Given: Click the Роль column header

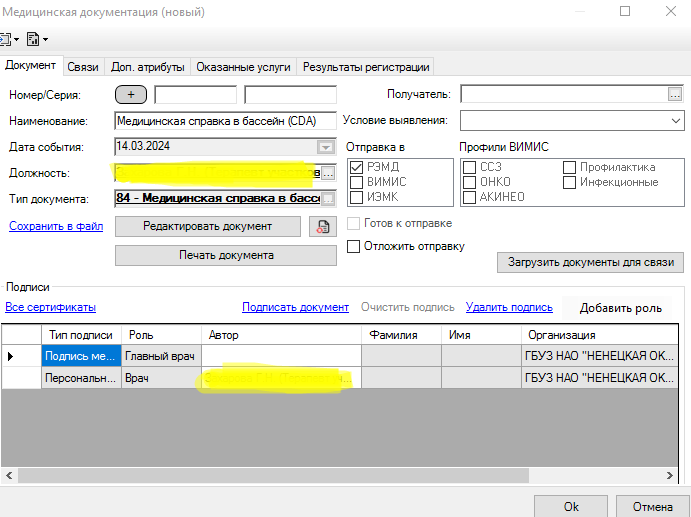Looking at the screenshot, I should coord(161,335).
